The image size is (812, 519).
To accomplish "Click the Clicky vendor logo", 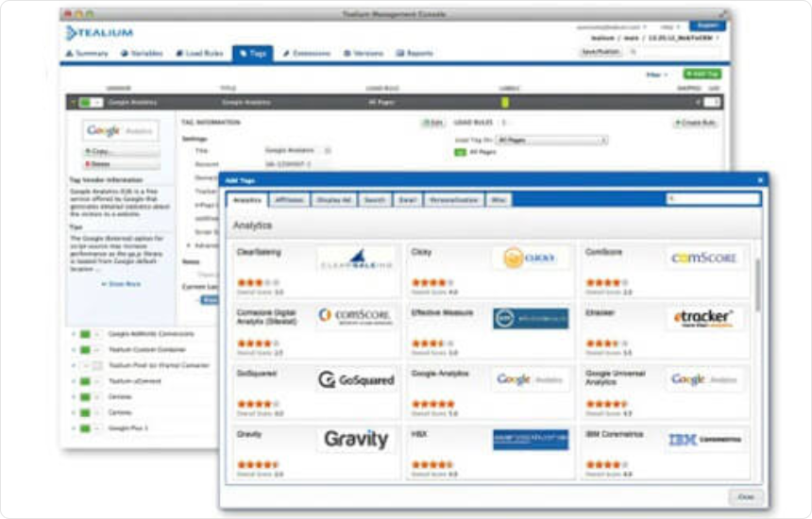I will [x=530, y=258].
